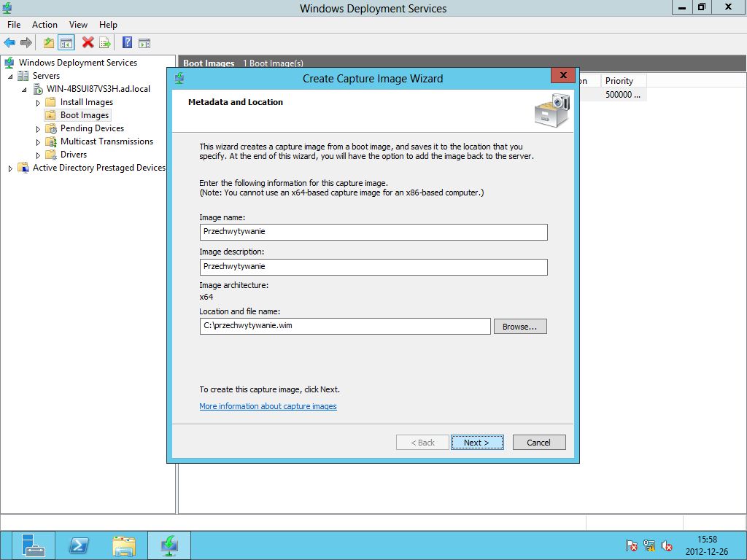
Task: Click the 500000 priority cell
Action: click(x=623, y=95)
